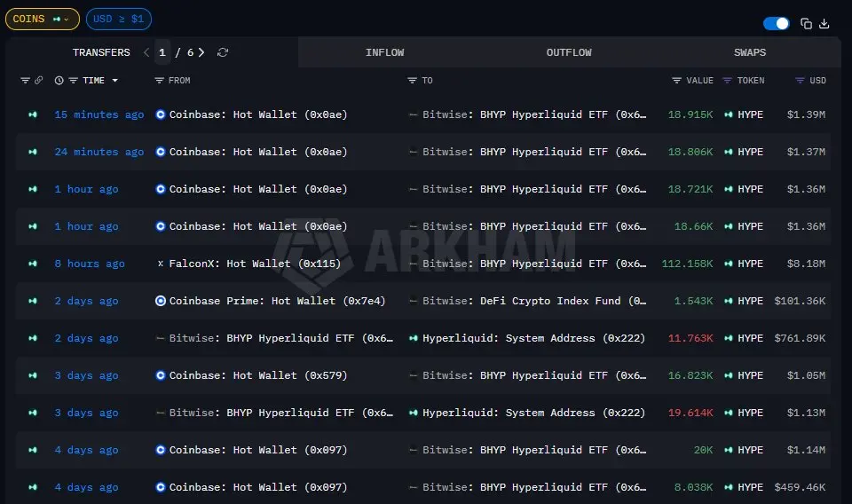
Task: Click the HYPE token icon in $1.05M row
Action: tap(728, 375)
